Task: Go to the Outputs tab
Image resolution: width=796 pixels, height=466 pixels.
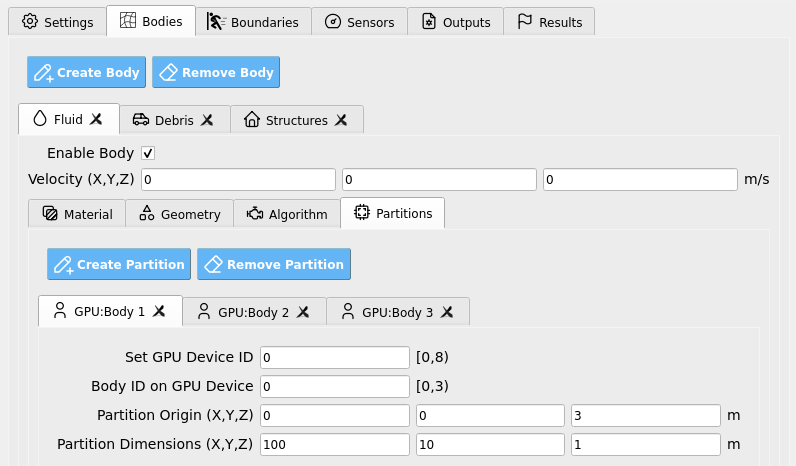Action: pyautogui.click(x=455, y=22)
